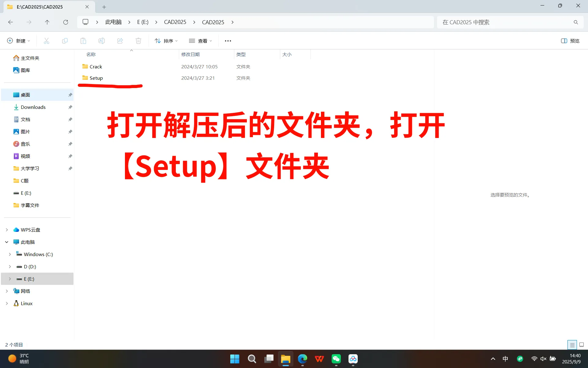Share the selection via toolbar share icon
The height and width of the screenshot is (368, 588).
click(120, 40)
